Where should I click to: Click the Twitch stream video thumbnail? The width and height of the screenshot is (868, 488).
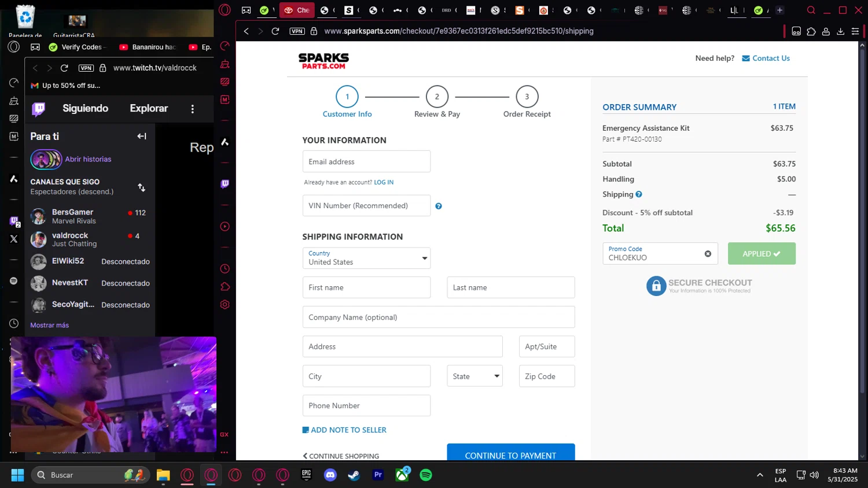(x=113, y=394)
